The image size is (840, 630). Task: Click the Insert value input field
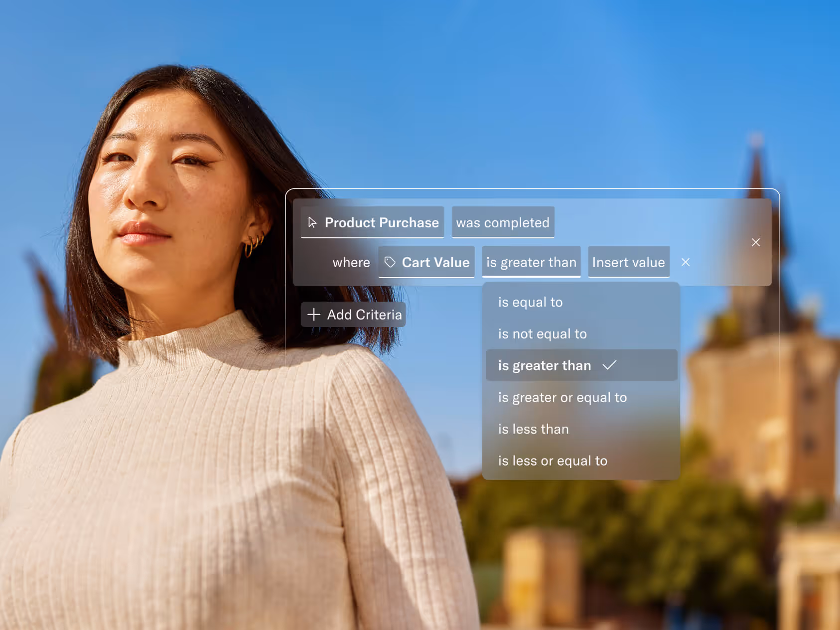click(x=628, y=262)
